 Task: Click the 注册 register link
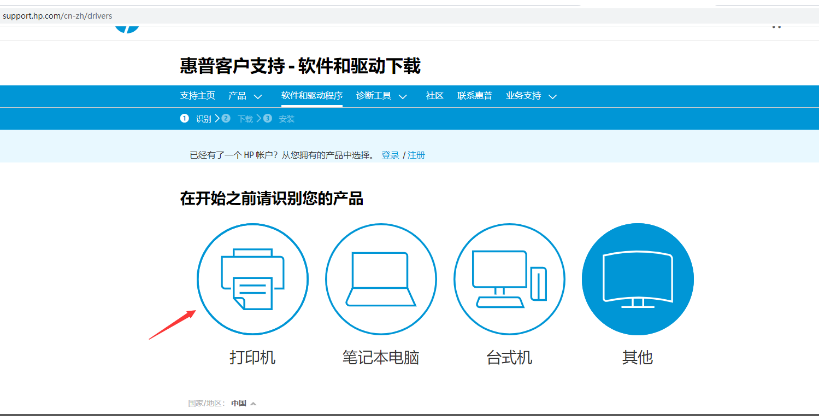pyautogui.click(x=416, y=155)
